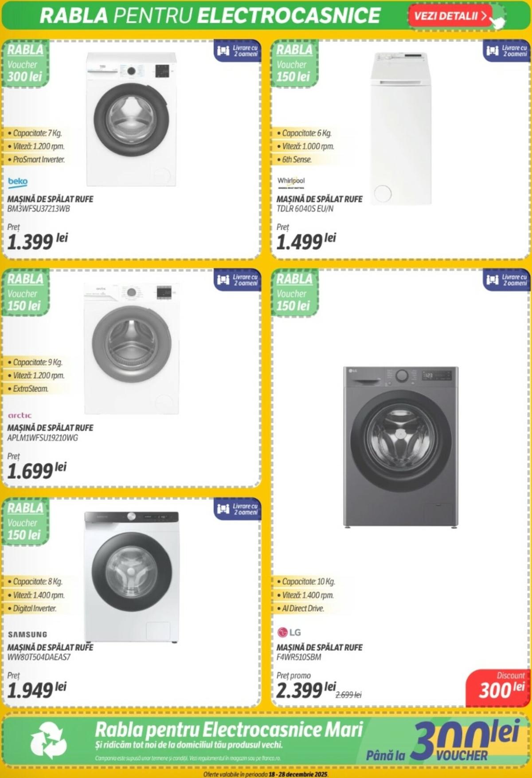Click the recycling icon in bottom banner
Screen dimensions: 532x778
[x=48, y=740]
